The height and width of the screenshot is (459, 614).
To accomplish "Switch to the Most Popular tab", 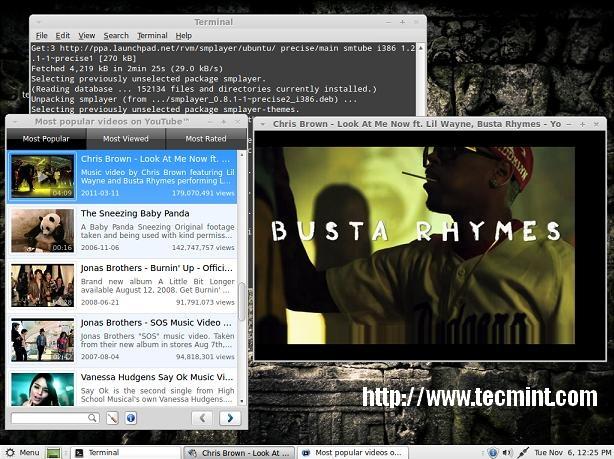I will [46, 139].
